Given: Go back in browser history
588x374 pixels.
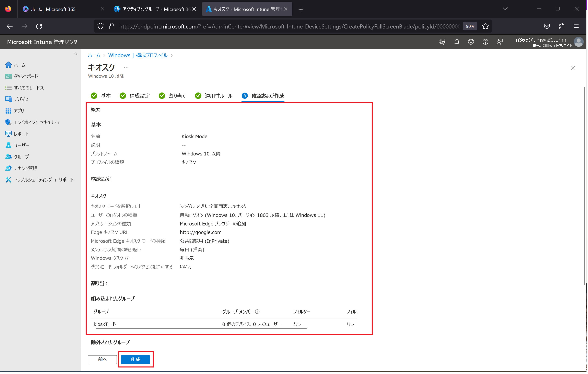Looking at the screenshot, I should pyautogui.click(x=10, y=26).
